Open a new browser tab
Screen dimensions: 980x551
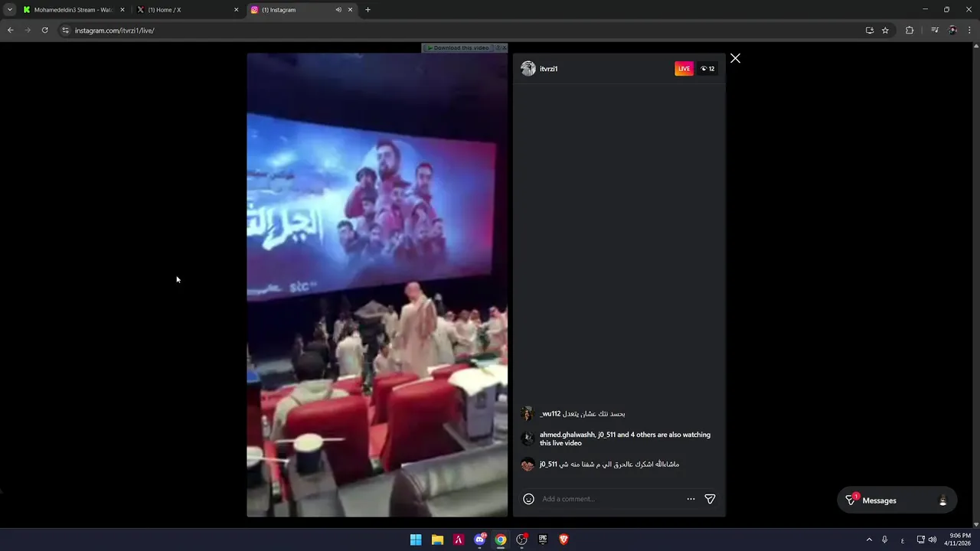click(x=367, y=10)
